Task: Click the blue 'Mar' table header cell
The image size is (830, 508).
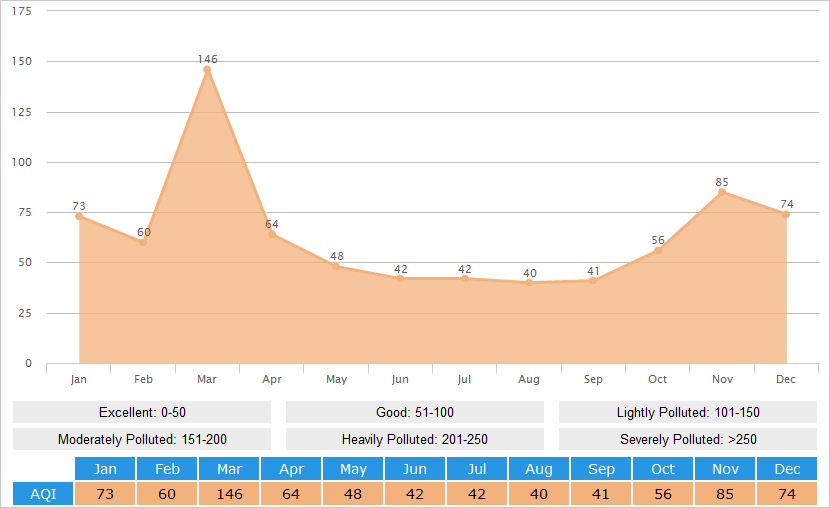Action: [x=229, y=469]
